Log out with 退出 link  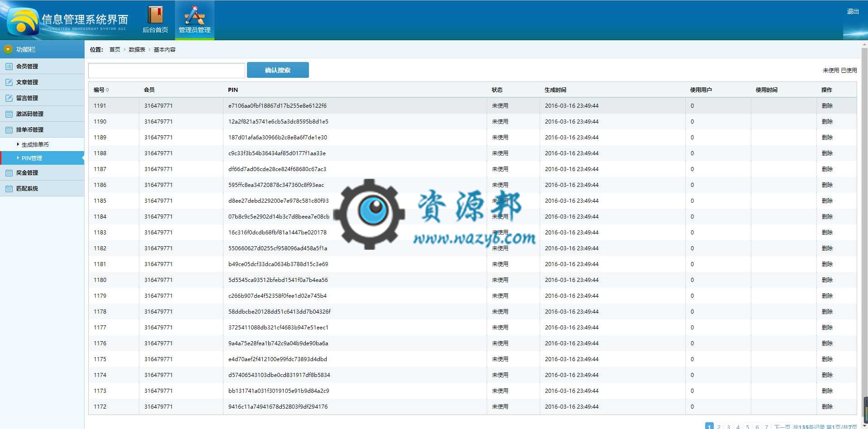point(853,11)
